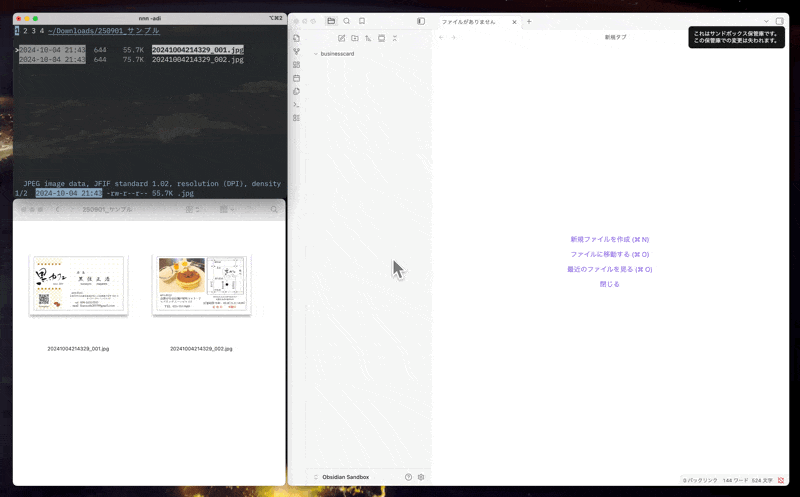Screen dimensions: 800x497
Task: Open the tab list dropdown arrow
Action: 766,21
